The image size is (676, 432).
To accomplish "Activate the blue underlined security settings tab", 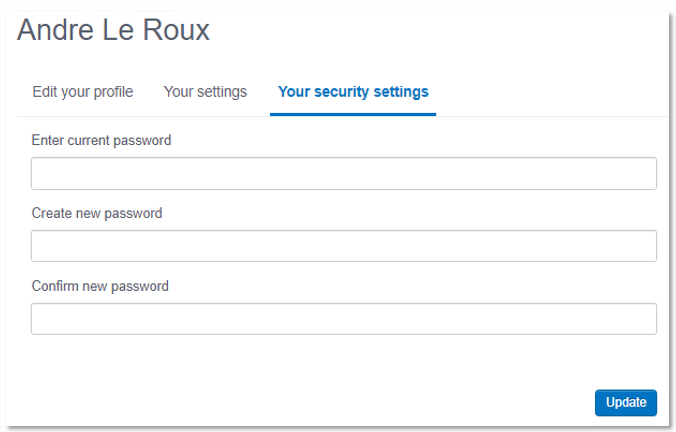I will coord(353,92).
